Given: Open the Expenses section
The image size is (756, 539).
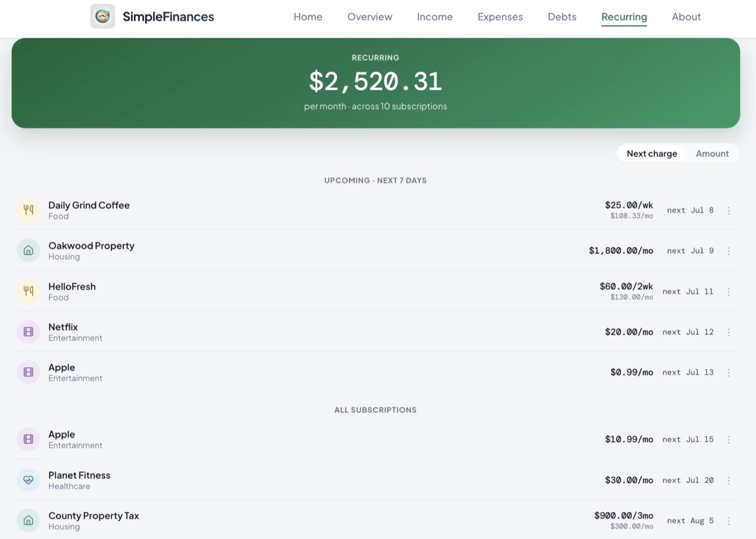Looking at the screenshot, I should coord(500,17).
